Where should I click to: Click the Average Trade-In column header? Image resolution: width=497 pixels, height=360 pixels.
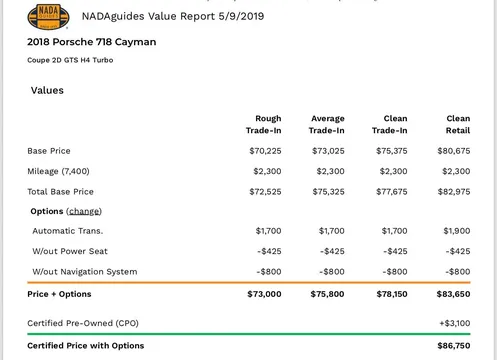[327, 124]
